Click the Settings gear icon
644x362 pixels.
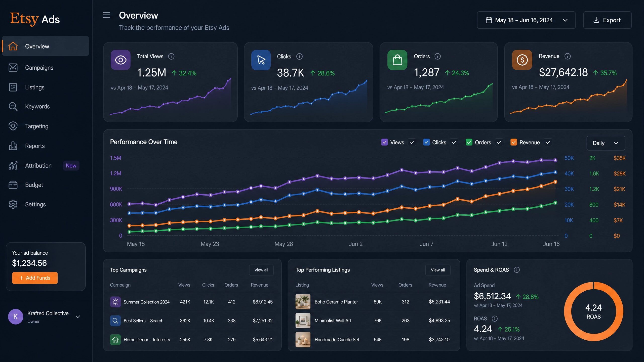point(13,204)
